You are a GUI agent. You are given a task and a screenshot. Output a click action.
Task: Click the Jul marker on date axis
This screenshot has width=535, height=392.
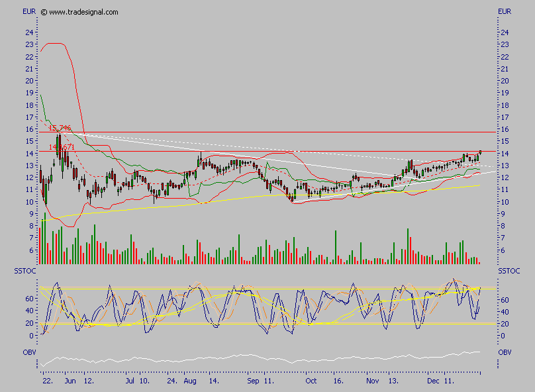pos(130,381)
